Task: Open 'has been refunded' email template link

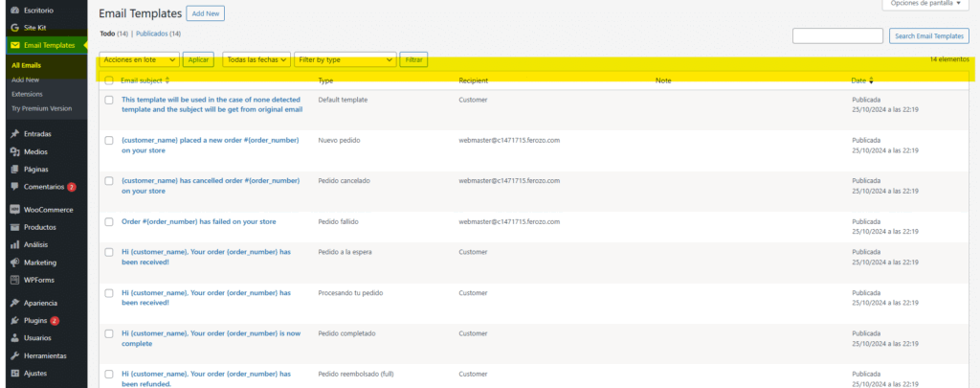Action: tap(207, 378)
